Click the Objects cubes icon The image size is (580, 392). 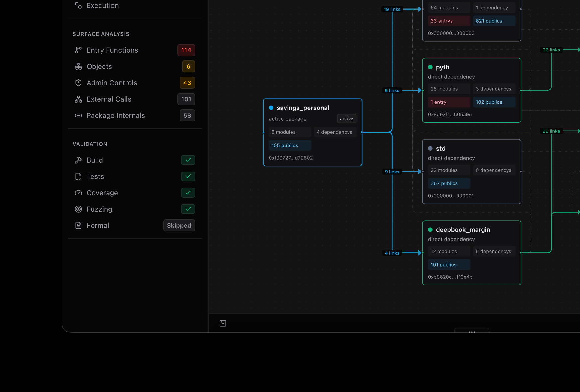coord(78,66)
